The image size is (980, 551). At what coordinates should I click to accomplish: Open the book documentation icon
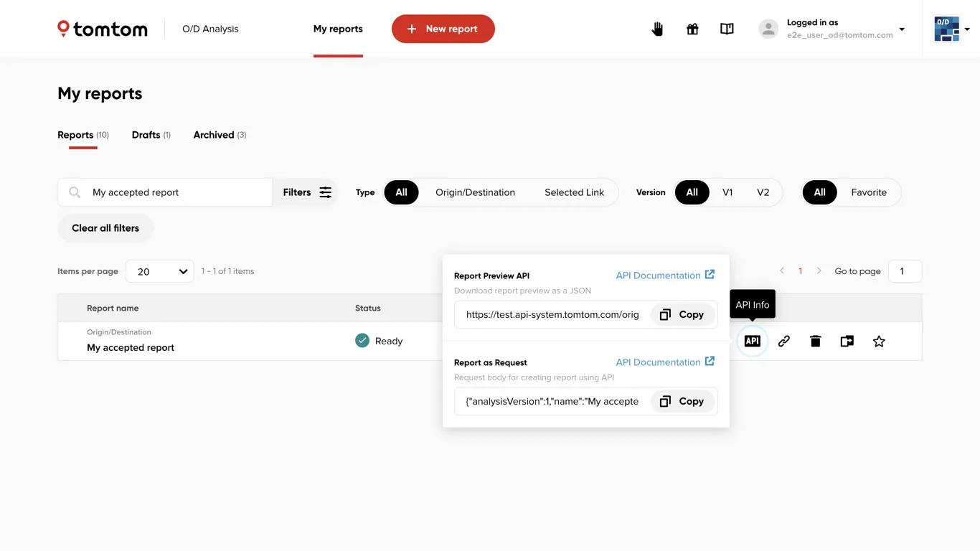point(727,29)
